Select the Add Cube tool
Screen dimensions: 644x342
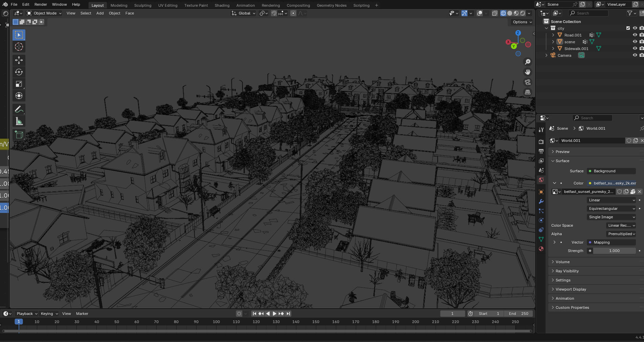click(x=19, y=135)
